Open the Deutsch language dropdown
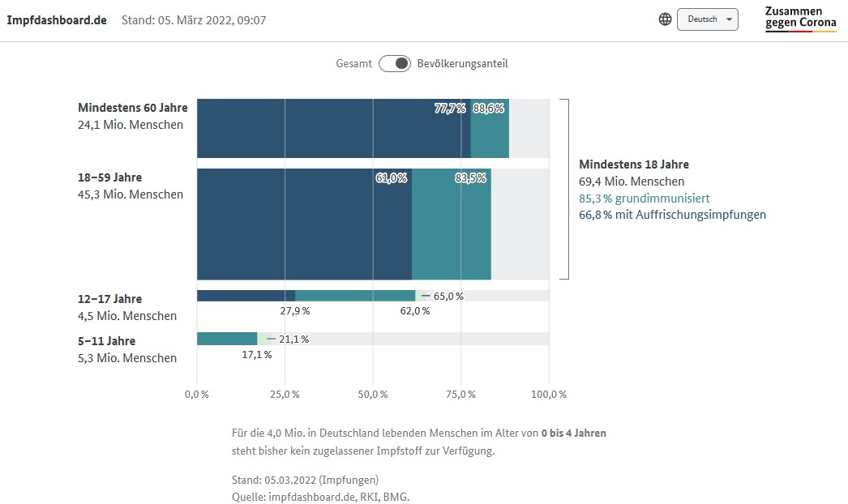The height and width of the screenshot is (504, 848). click(707, 19)
